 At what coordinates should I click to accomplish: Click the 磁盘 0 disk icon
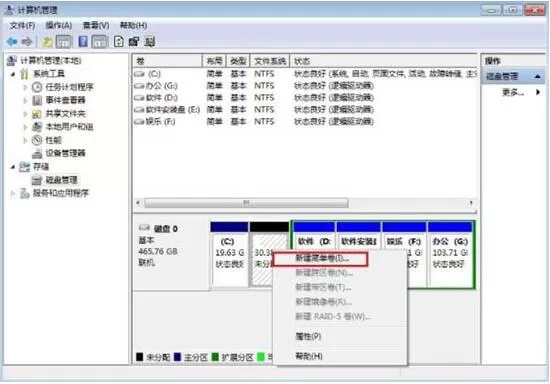(x=144, y=228)
